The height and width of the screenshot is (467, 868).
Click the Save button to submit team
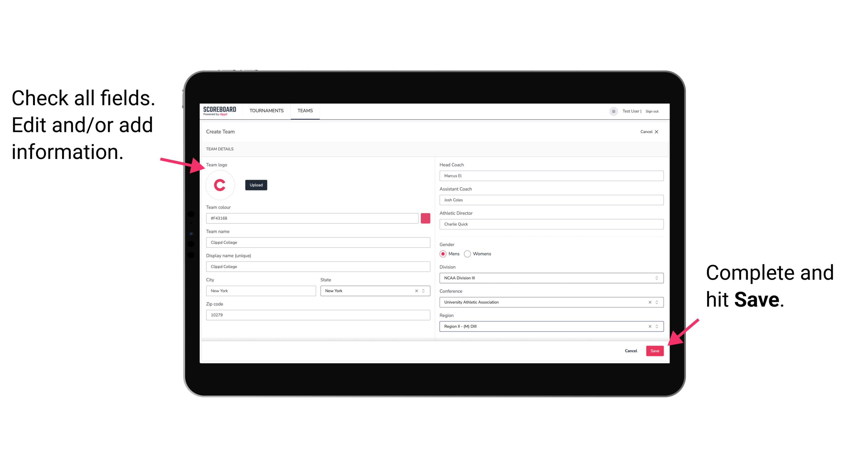point(655,350)
